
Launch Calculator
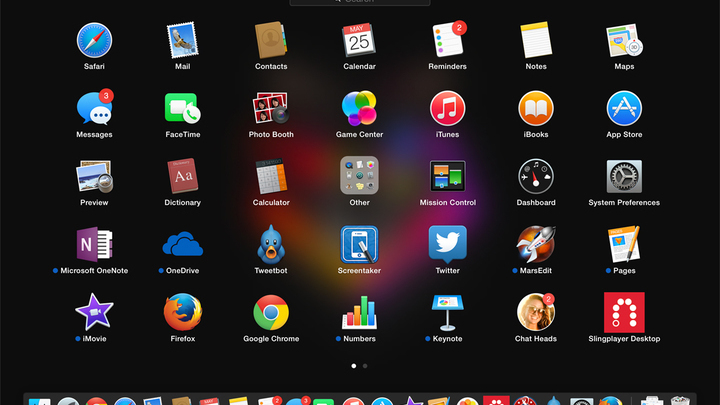click(x=271, y=176)
